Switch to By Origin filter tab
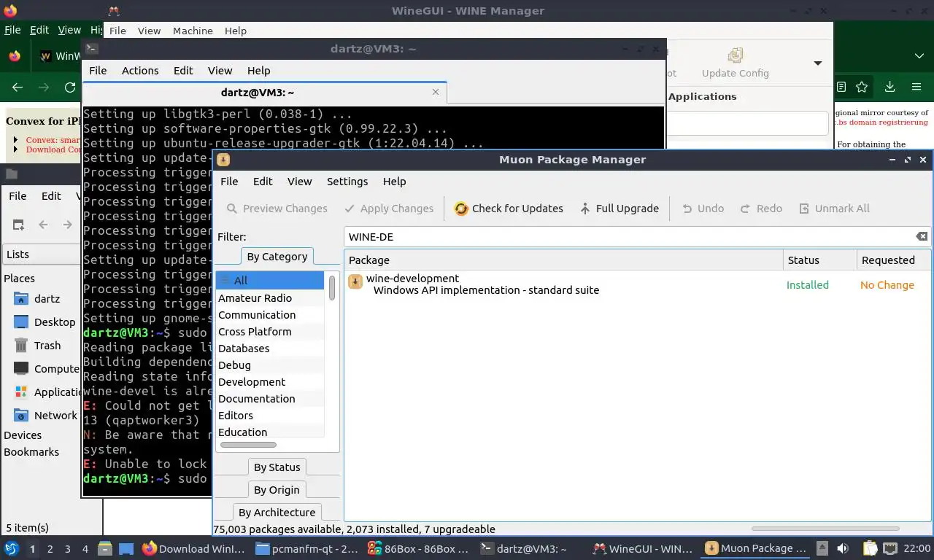The width and height of the screenshot is (934, 560). 277,490
